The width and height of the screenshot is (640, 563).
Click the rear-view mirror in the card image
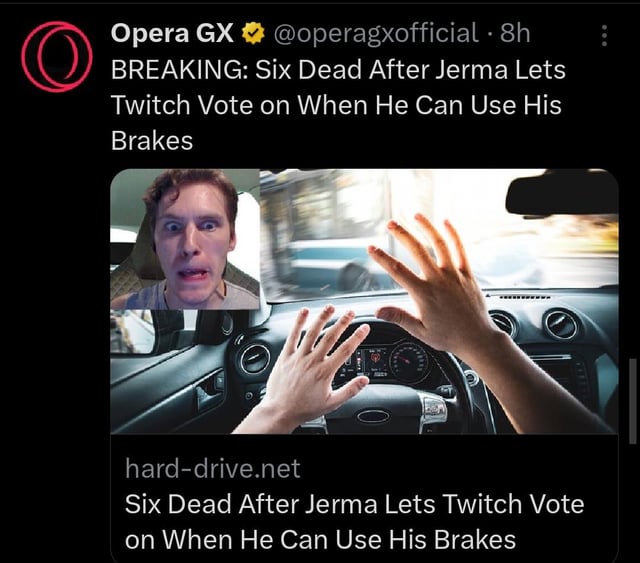(562, 195)
